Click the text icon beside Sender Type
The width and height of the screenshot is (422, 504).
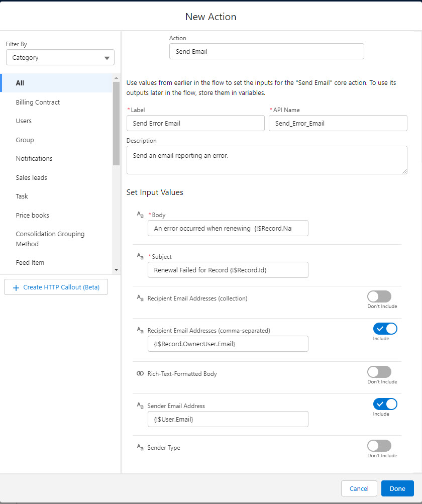[x=140, y=447]
